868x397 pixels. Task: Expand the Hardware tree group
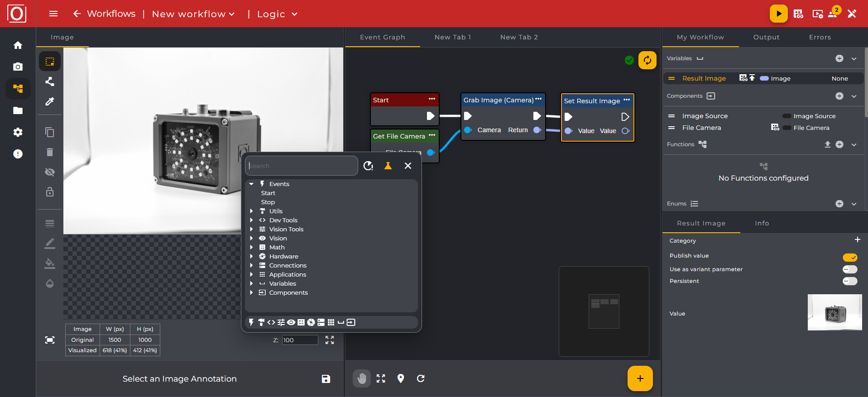pos(251,256)
